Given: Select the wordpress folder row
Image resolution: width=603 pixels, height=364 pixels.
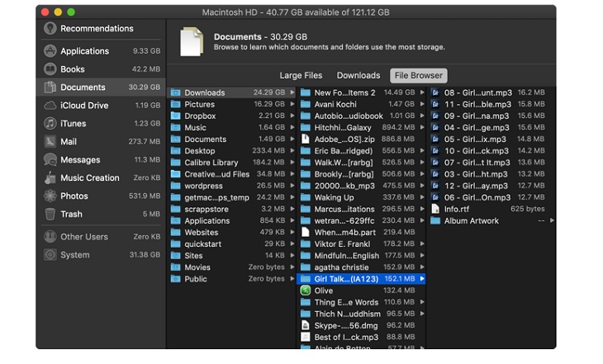Looking at the screenshot, I should click(x=232, y=186).
